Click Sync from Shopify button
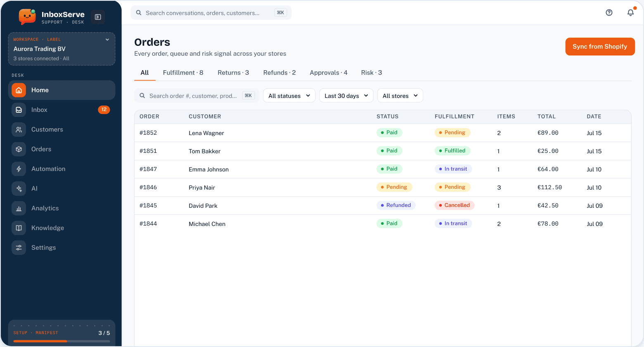 coord(600,47)
